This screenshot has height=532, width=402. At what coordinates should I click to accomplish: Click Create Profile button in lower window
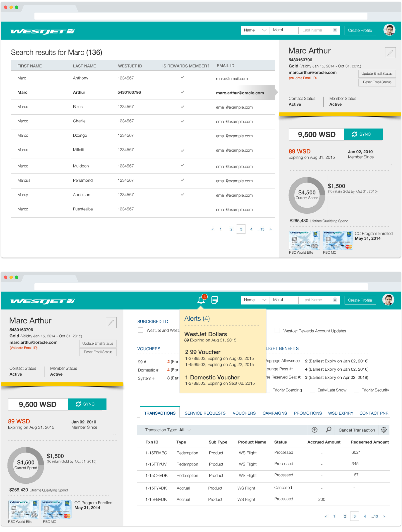[x=360, y=300]
